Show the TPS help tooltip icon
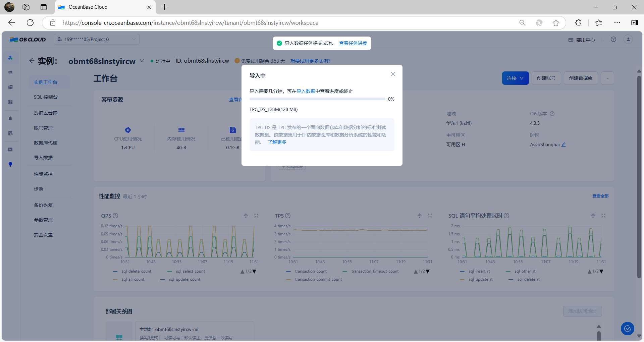644x342 pixels. click(288, 216)
